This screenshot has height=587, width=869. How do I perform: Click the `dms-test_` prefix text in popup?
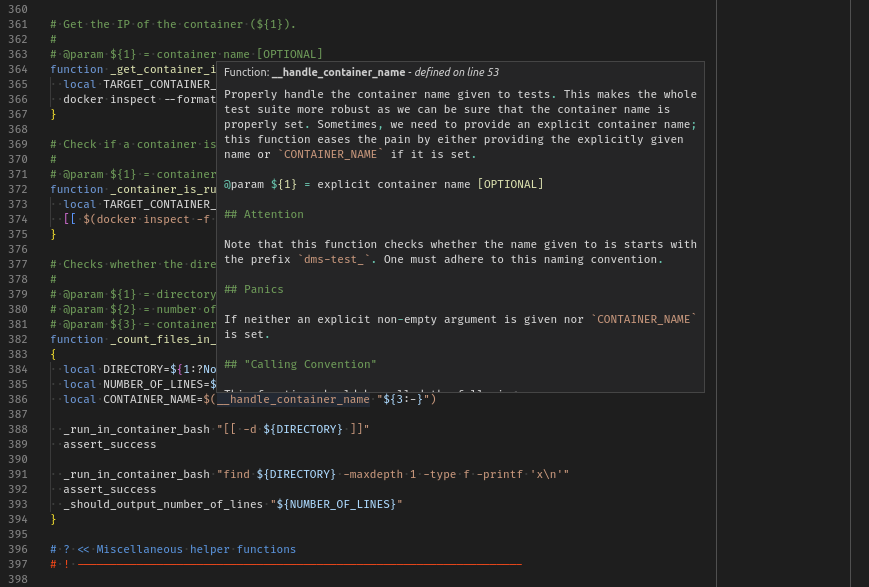(334, 259)
